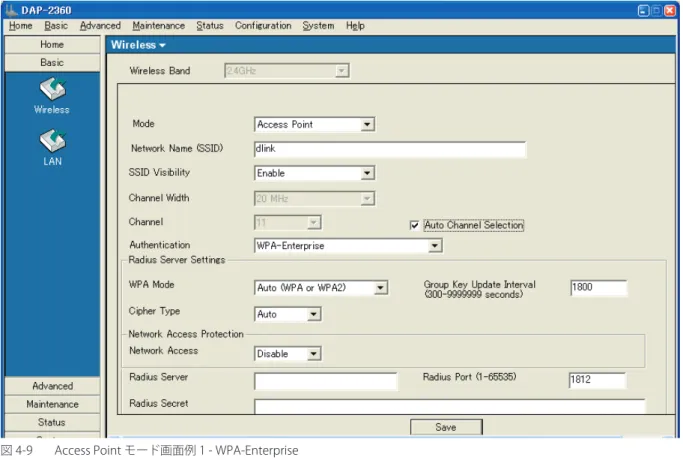
Task: Open the Advanced menu in menu bar
Action: 100,26
